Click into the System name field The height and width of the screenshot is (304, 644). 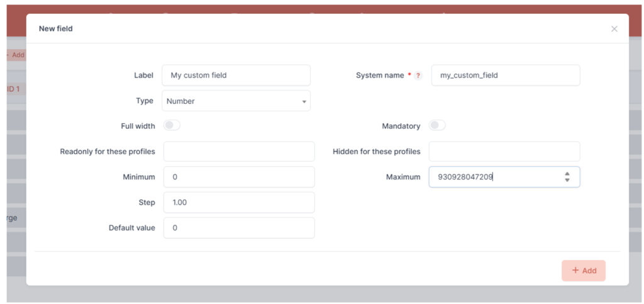[505, 76]
